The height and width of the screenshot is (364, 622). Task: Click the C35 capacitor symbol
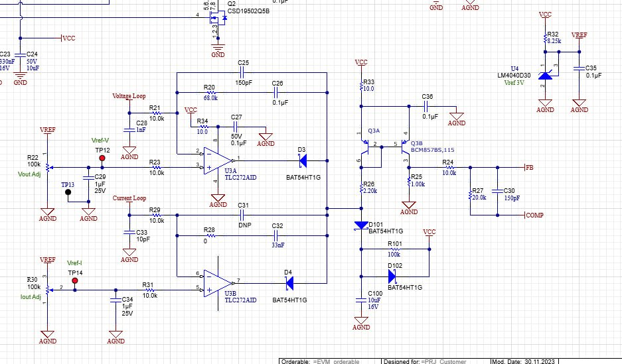pyautogui.click(x=579, y=68)
